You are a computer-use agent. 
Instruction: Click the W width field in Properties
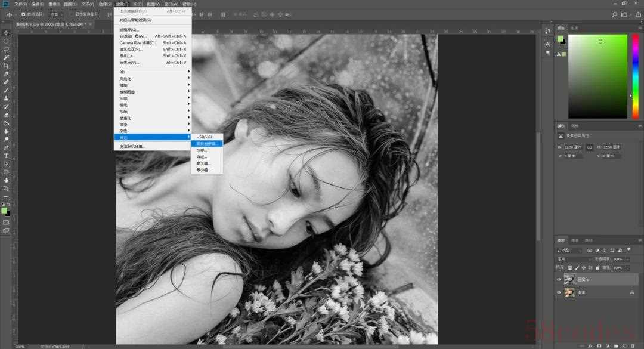click(574, 147)
